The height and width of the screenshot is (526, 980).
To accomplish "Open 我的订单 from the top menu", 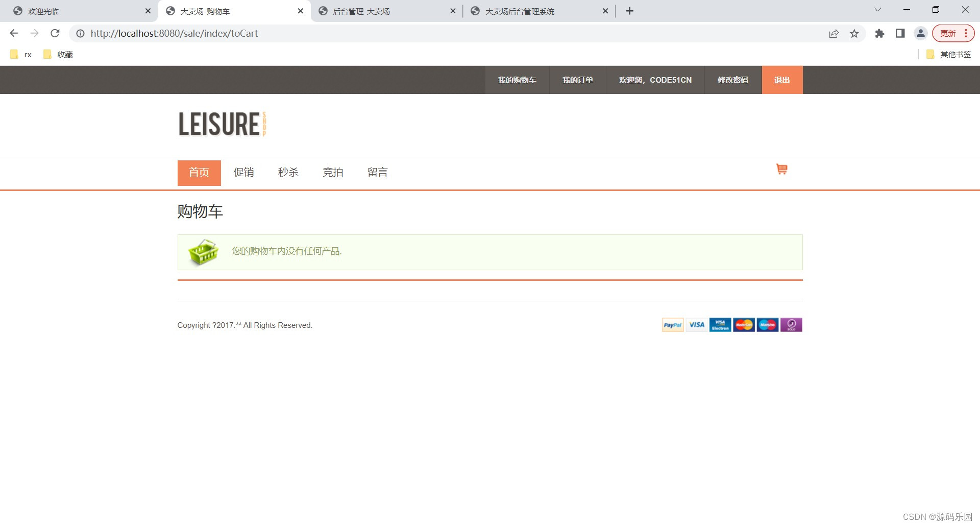I will click(x=577, y=80).
